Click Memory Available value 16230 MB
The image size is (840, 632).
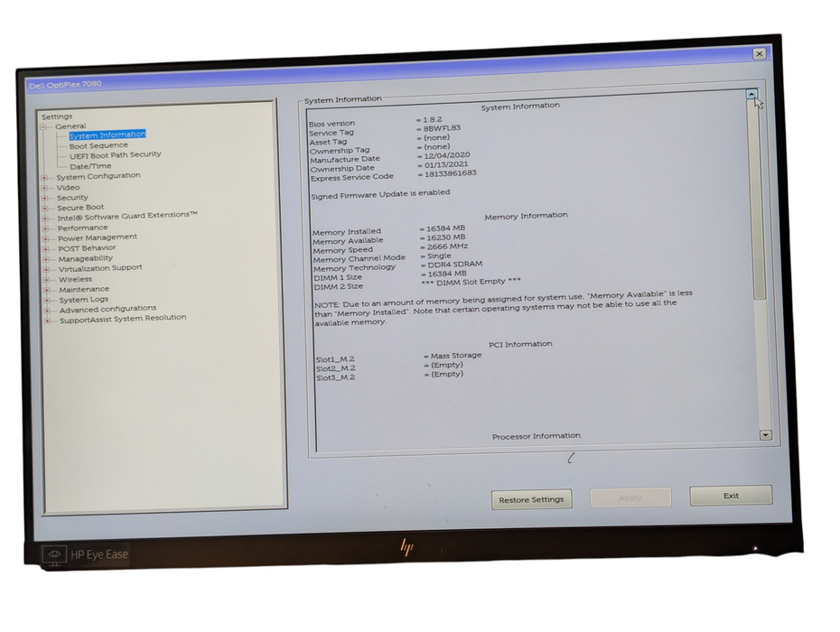click(x=445, y=237)
